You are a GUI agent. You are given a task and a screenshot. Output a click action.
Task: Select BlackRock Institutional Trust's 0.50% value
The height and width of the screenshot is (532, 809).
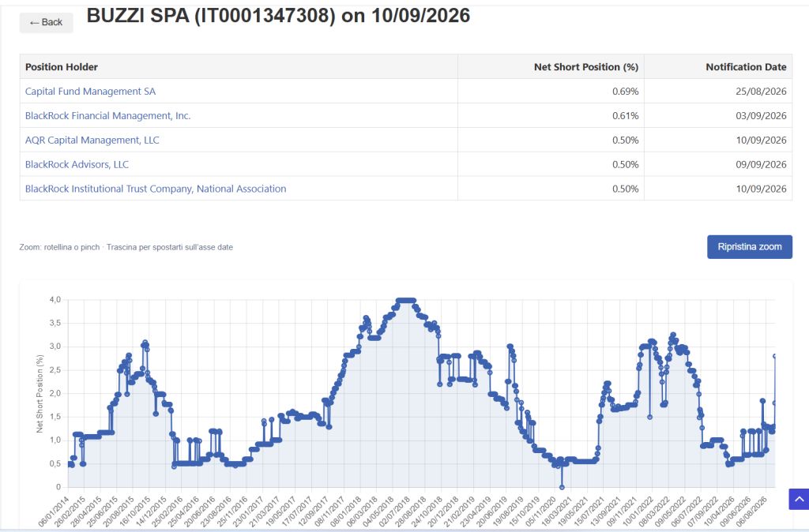click(626, 189)
